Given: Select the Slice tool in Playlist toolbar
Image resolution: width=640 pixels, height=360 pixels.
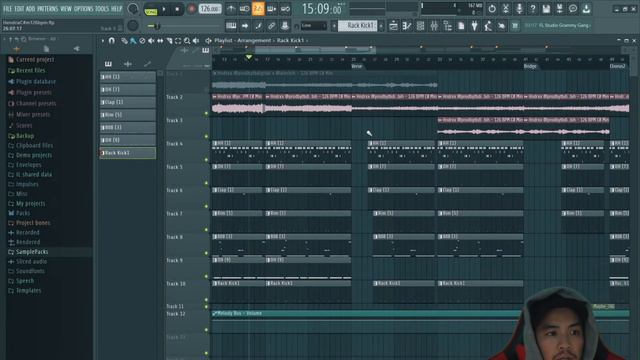Looking at the screenshot, I should [x=169, y=41].
